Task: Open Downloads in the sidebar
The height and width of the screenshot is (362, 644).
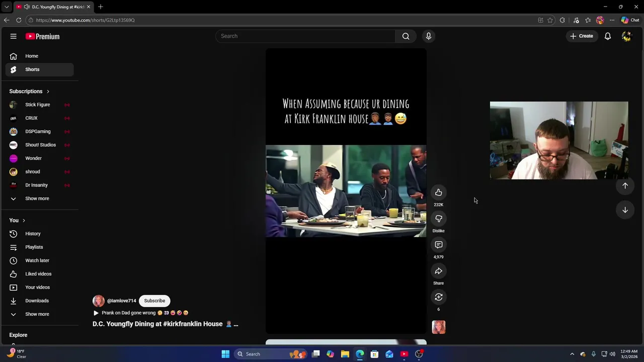Action: [x=39, y=301]
